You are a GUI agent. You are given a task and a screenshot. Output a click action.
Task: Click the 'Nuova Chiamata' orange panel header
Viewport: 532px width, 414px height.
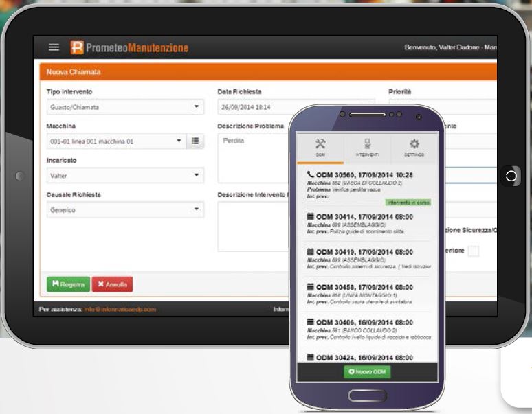click(x=268, y=72)
